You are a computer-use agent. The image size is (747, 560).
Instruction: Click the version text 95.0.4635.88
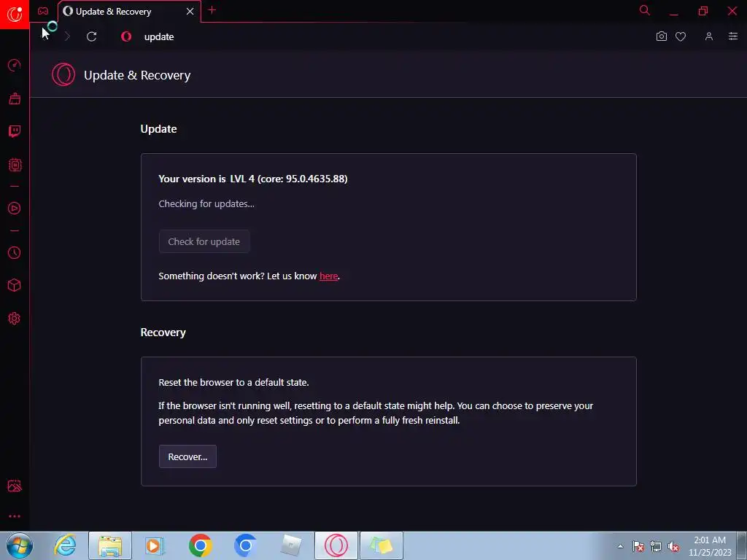pos(316,179)
